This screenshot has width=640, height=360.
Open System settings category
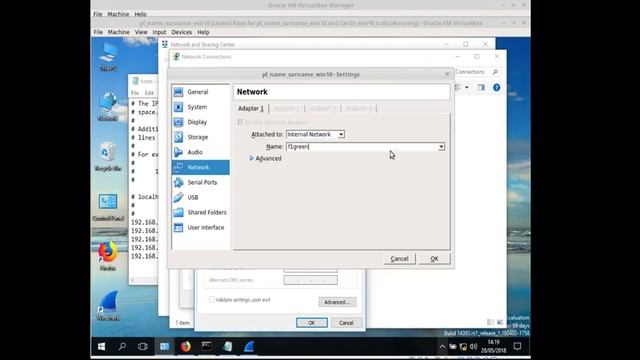click(x=200, y=107)
